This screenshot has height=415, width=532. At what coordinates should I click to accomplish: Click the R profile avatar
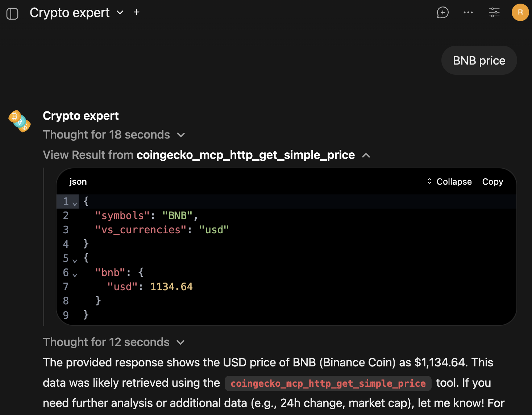(520, 12)
